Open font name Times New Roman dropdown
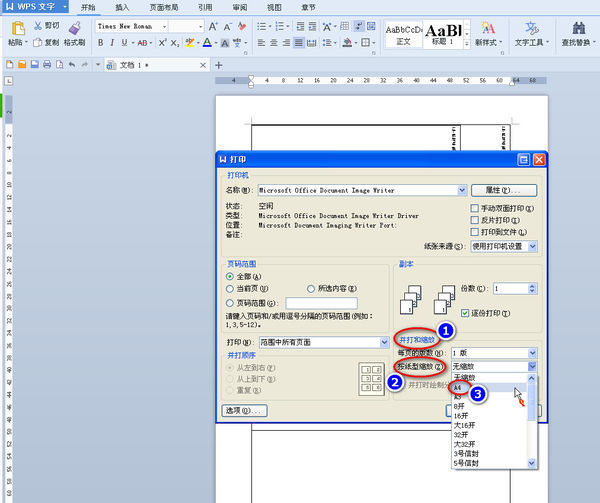Image resolution: width=600 pixels, height=503 pixels. 165,26
